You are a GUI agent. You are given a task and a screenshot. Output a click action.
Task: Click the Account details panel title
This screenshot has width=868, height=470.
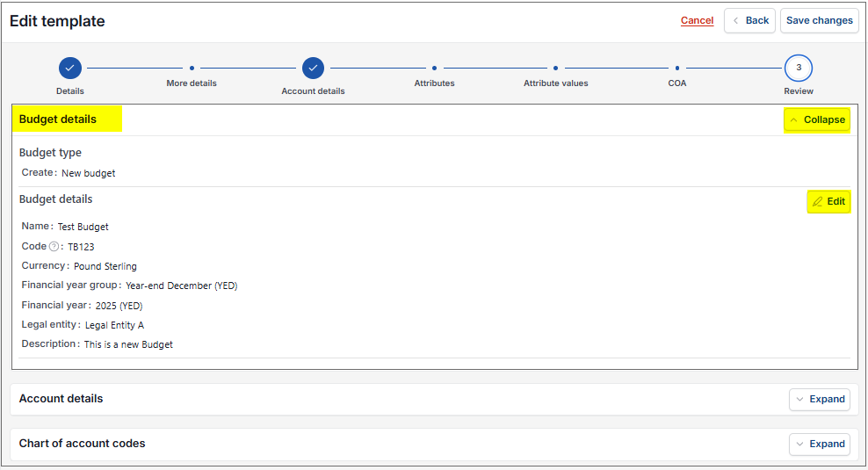tap(61, 399)
